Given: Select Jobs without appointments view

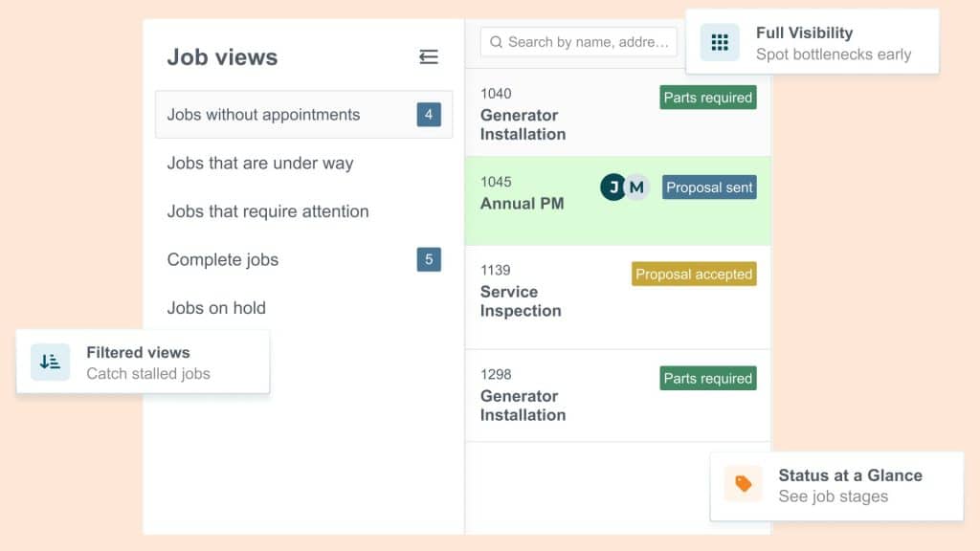Looking at the screenshot, I should [303, 115].
